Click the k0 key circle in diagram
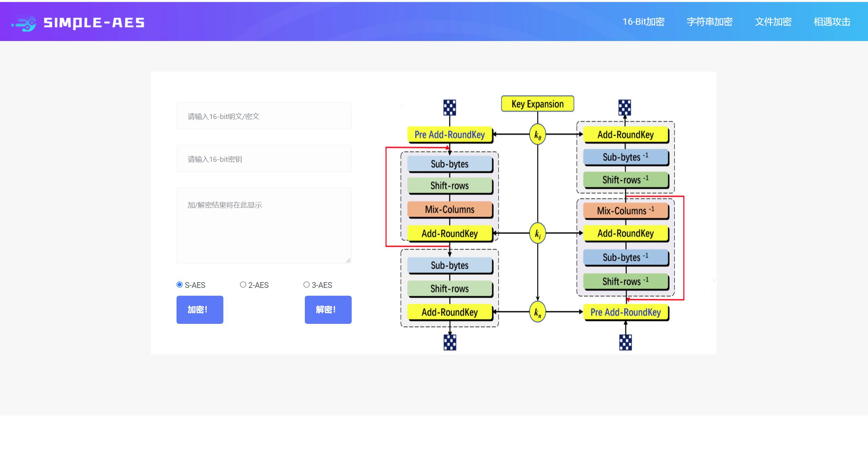 pyautogui.click(x=537, y=135)
